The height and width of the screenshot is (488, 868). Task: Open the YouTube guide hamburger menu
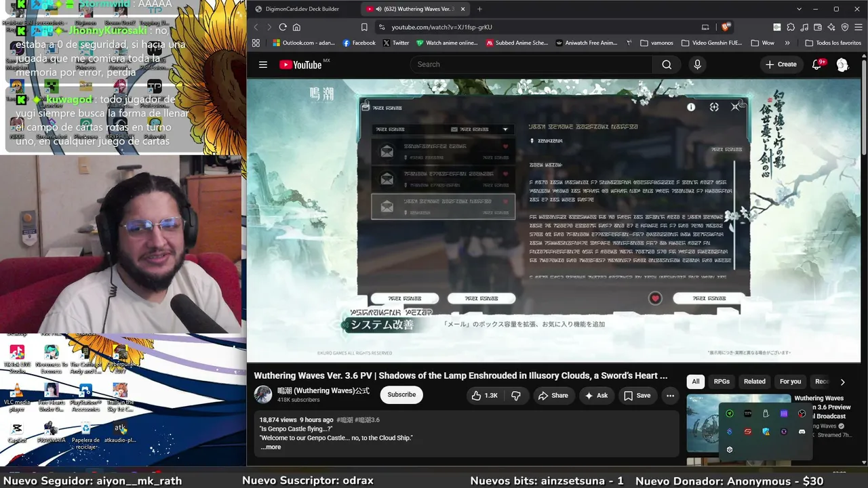[x=263, y=64]
